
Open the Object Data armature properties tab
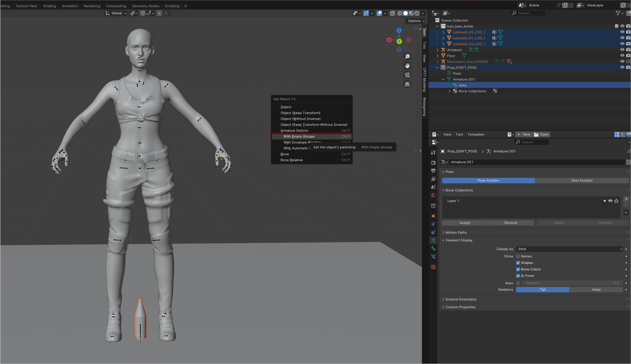[433, 240]
